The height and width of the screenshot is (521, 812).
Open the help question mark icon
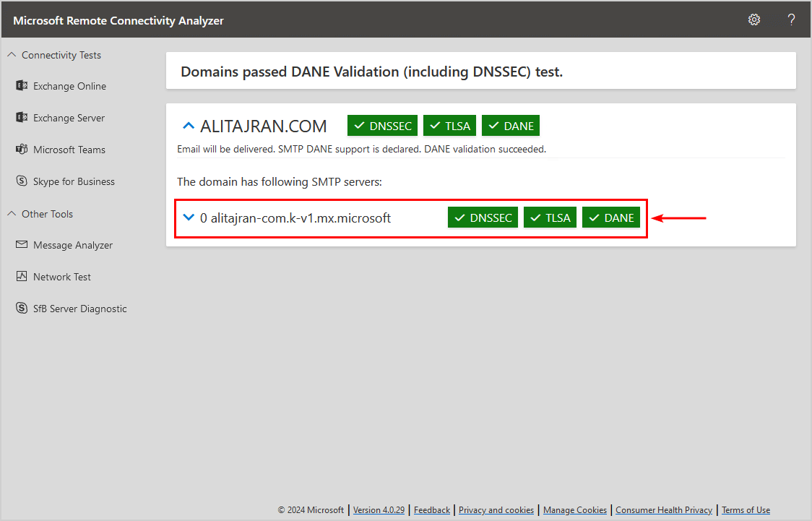(x=791, y=20)
